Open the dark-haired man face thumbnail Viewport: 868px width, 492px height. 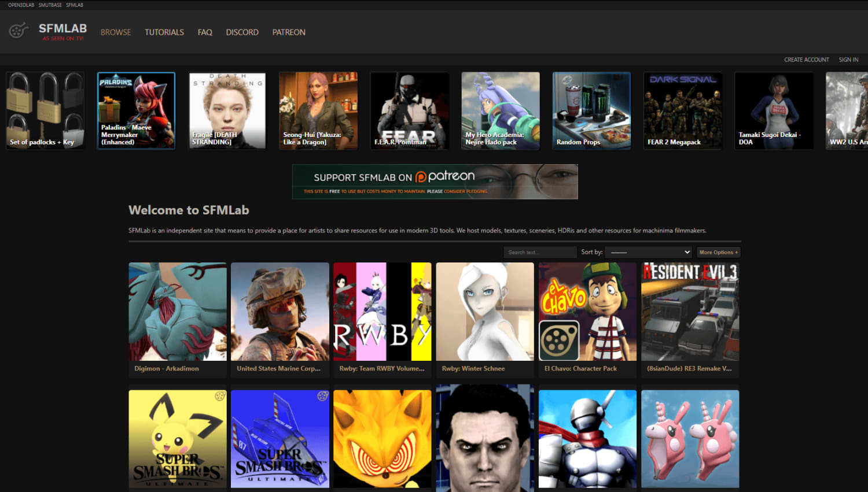pyautogui.click(x=485, y=439)
